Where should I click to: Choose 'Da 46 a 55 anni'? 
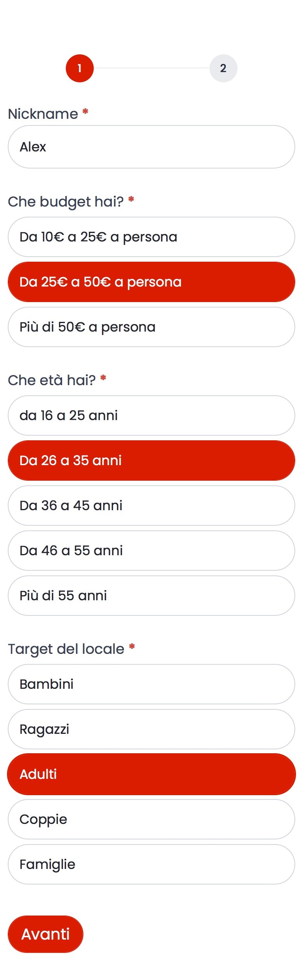coord(151,550)
